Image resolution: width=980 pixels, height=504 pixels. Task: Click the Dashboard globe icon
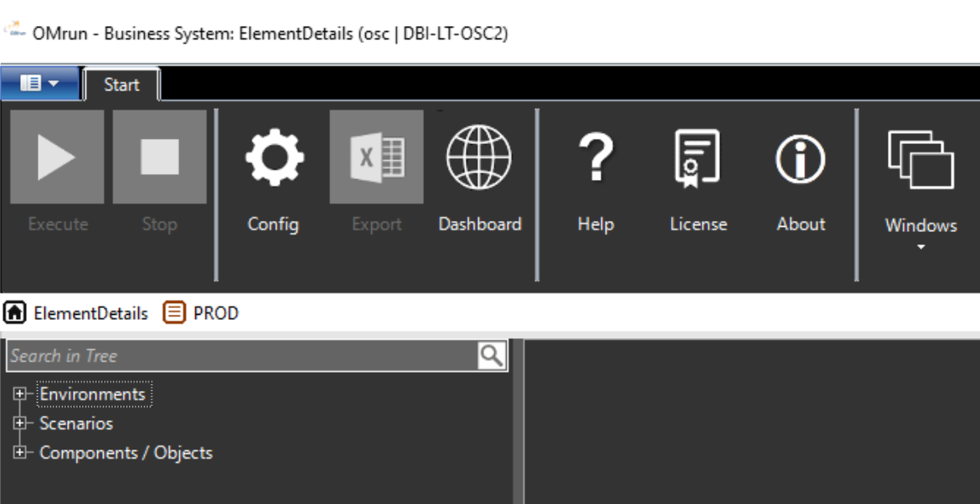tap(479, 159)
